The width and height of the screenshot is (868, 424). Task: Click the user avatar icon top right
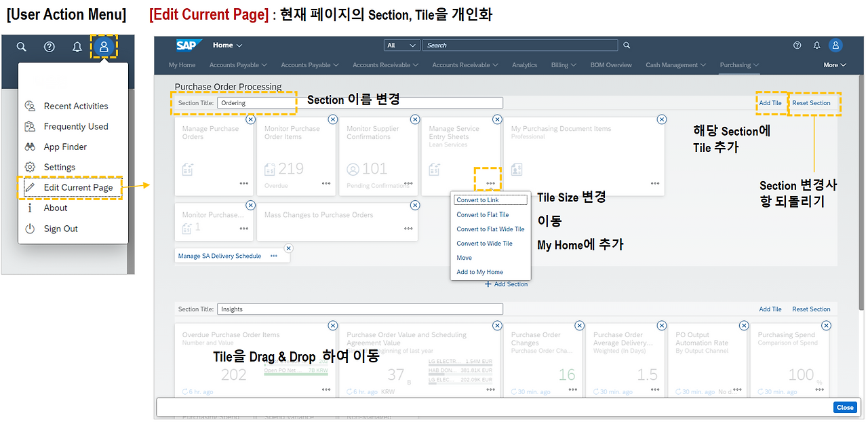835,45
